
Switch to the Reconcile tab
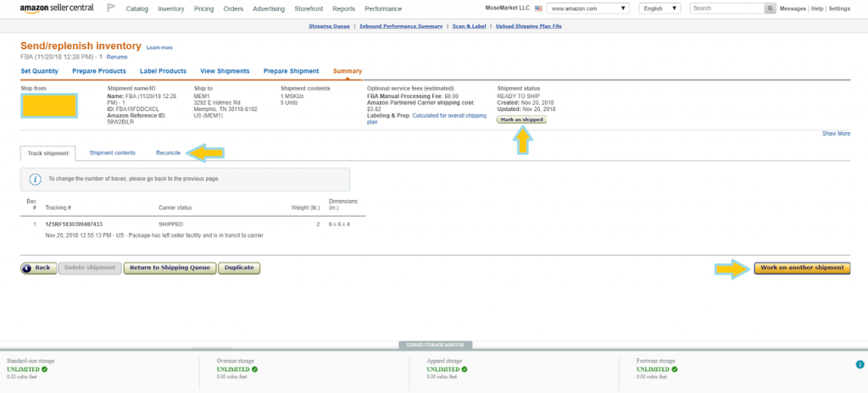169,152
